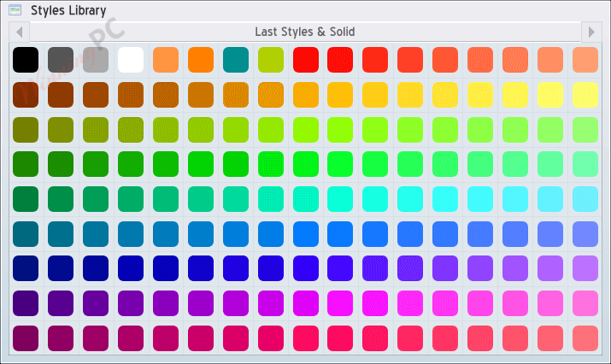Go to the next styles category arrow
Viewport: 611px width, 364px height.
click(x=591, y=32)
